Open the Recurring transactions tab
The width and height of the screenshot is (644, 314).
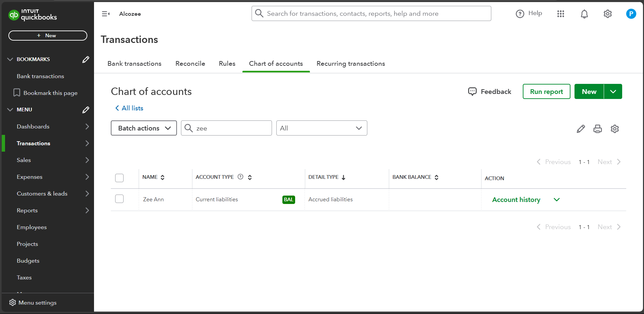pos(351,64)
